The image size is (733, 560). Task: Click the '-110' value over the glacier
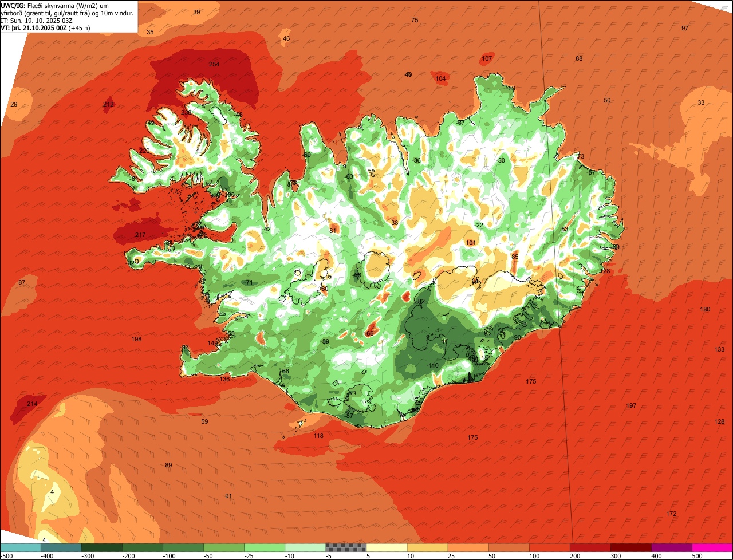(x=432, y=365)
